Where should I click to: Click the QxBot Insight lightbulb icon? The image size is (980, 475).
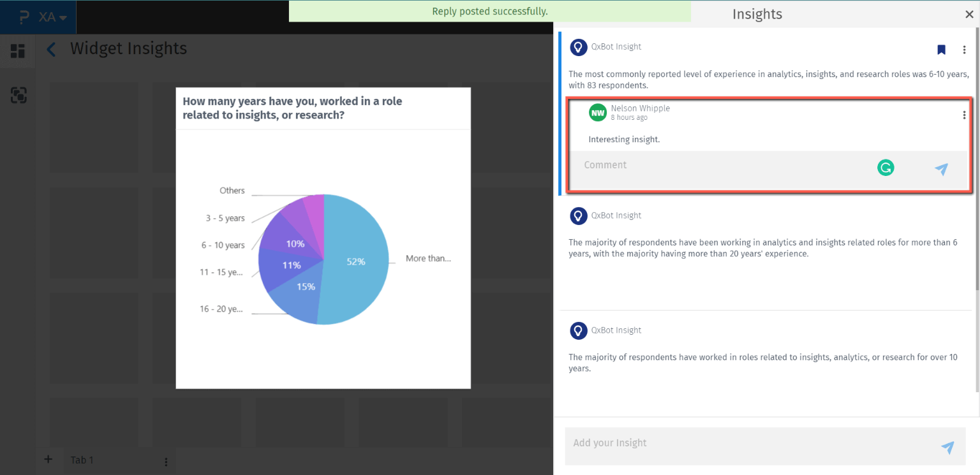coord(578,47)
